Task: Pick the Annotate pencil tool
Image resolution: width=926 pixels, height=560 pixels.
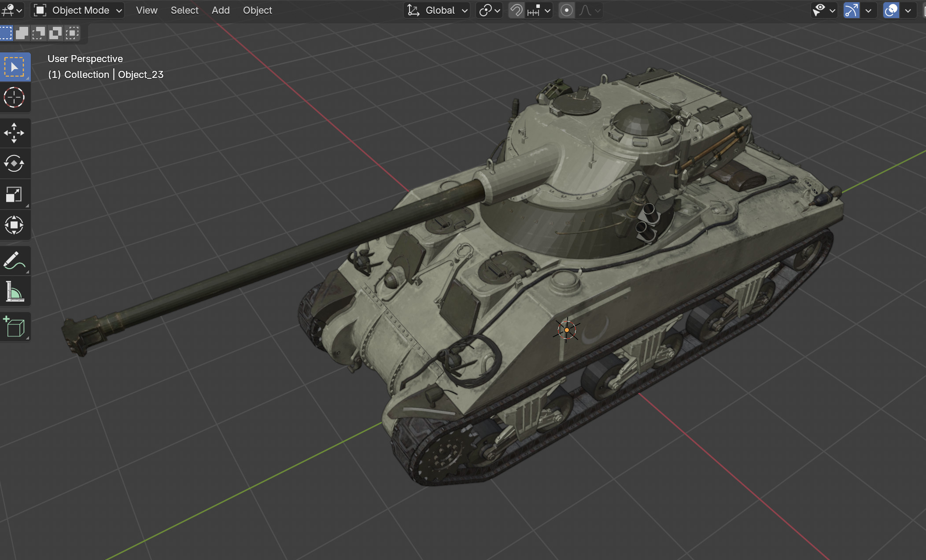Action: point(14,260)
